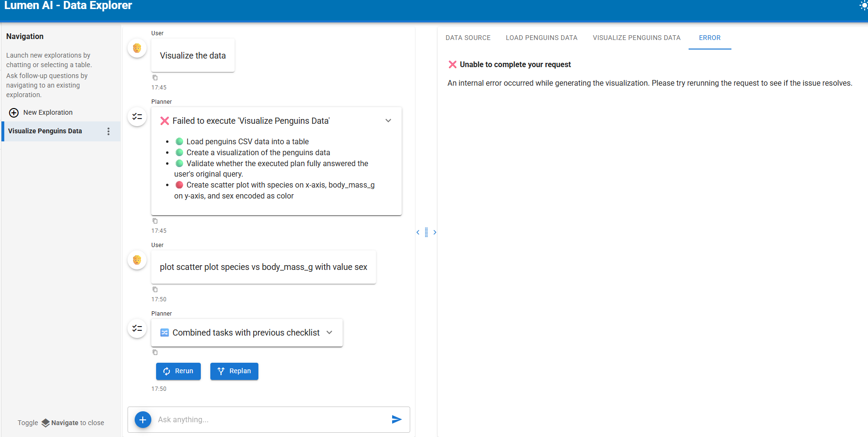Viewport: 868px width, 437px height.
Task: Expand the 'Combined tasks with previous checklist' card
Action: point(329,333)
